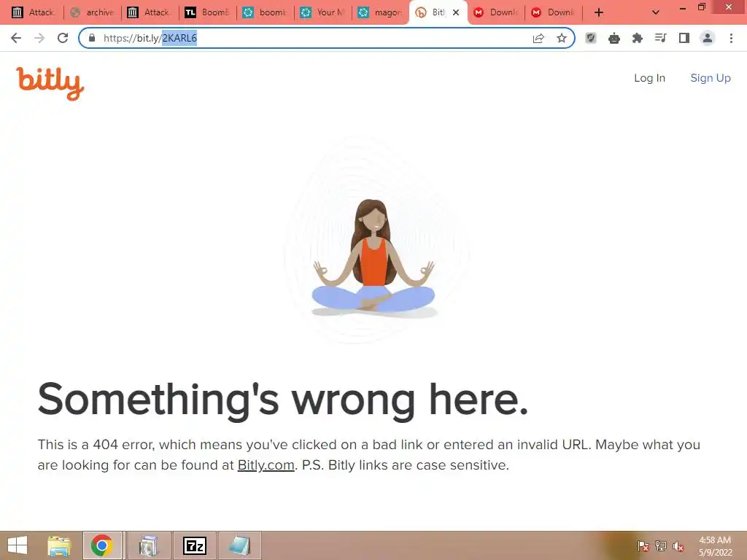The width and height of the screenshot is (747, 560).
Task: Click the 'Something's wrong here.' heading
Action: tap(283, 400)
